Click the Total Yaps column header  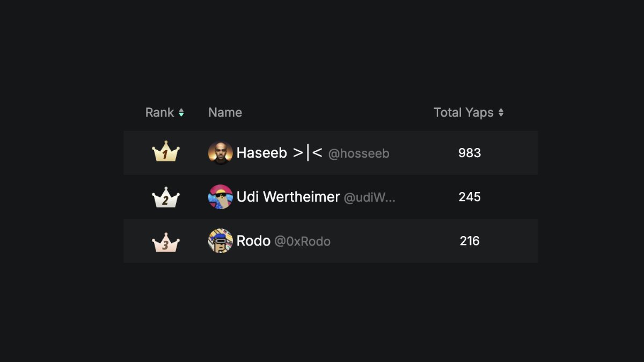coord(464,113)
